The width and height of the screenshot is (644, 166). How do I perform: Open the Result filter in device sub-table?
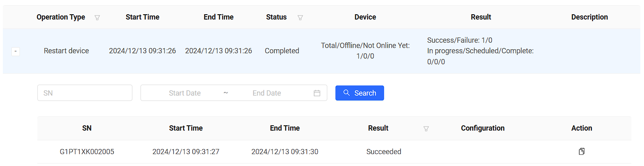pyautogui.click(x=426, y=129)
